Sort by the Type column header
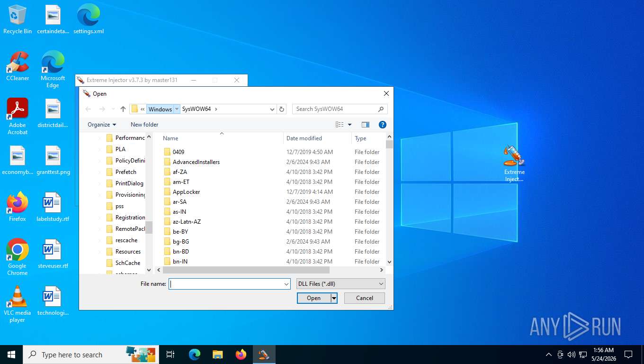The width and height of the screenshot is (644, 364). [x=368, y=138]
